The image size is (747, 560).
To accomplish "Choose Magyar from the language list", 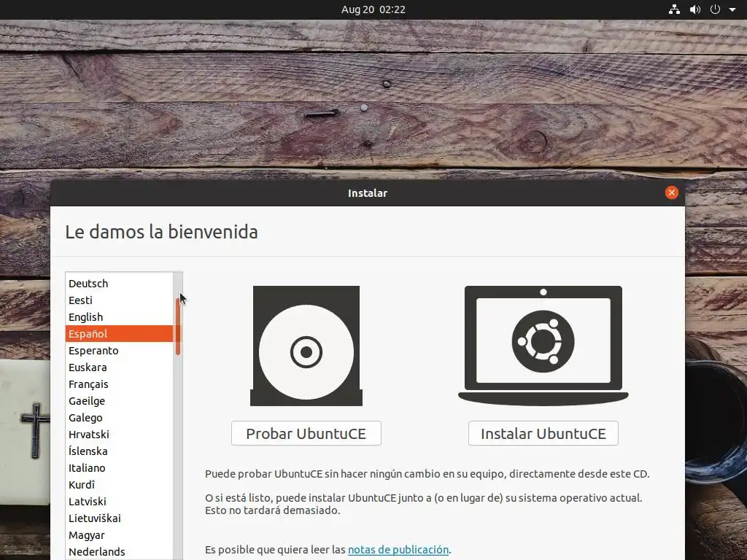I will click(119, 535).
